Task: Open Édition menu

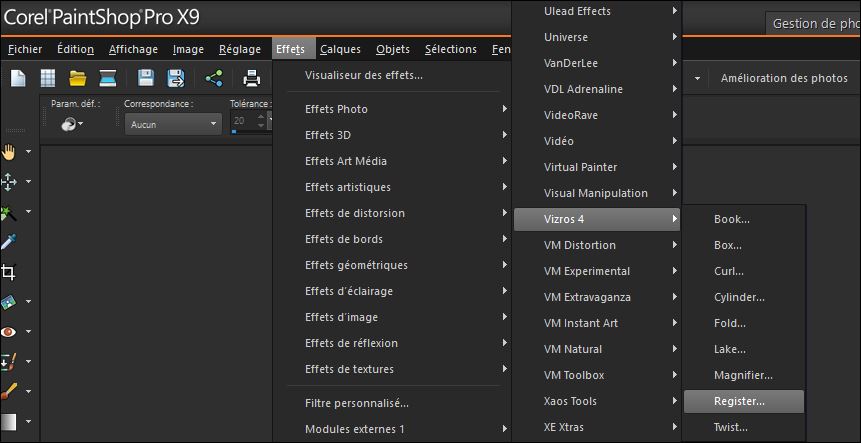Action: pyautogui.click(x=75, y=49)
